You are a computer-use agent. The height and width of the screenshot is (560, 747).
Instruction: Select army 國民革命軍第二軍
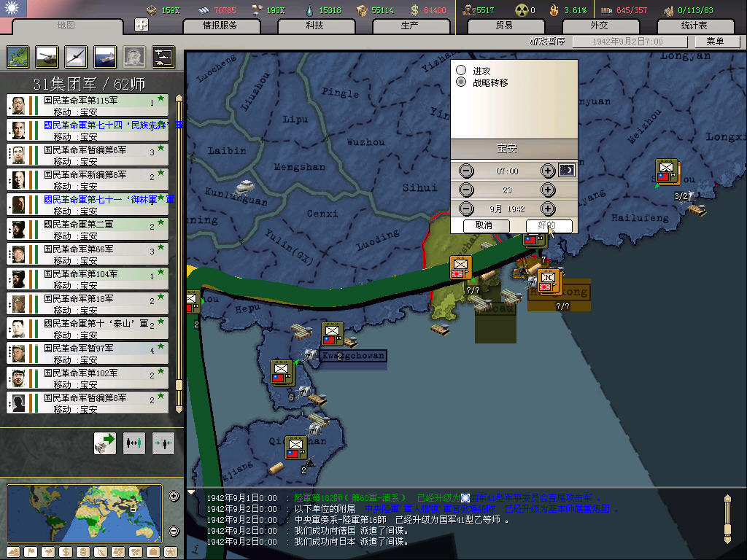click(88, 229)
